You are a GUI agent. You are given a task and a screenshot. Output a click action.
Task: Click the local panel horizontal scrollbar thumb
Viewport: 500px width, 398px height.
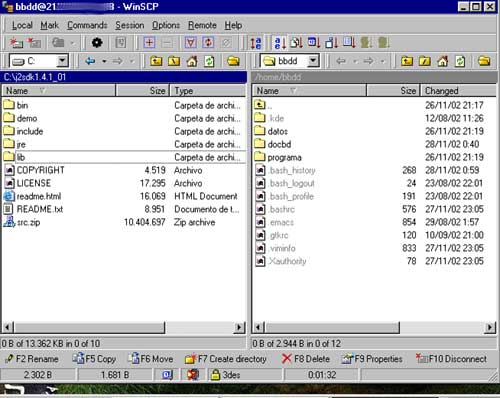[89, 327]
